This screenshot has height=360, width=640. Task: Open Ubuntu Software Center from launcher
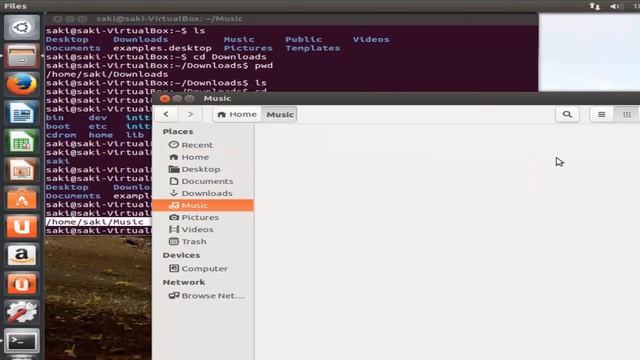[x=22, y=199]
